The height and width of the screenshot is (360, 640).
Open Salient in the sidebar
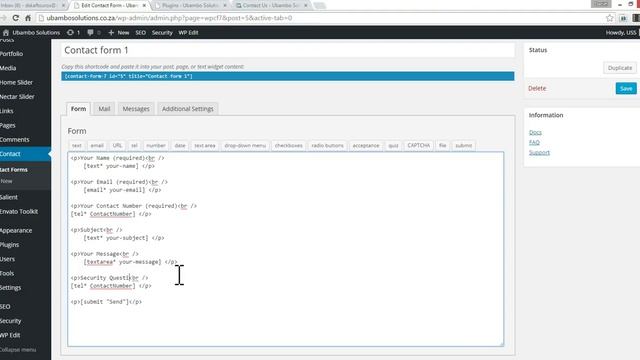point(9,197)
